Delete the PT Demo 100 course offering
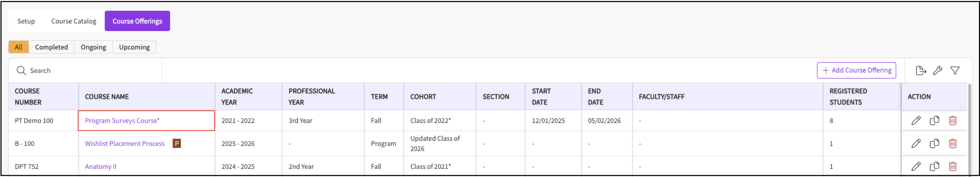980x177 pixels. click(953, 121)
